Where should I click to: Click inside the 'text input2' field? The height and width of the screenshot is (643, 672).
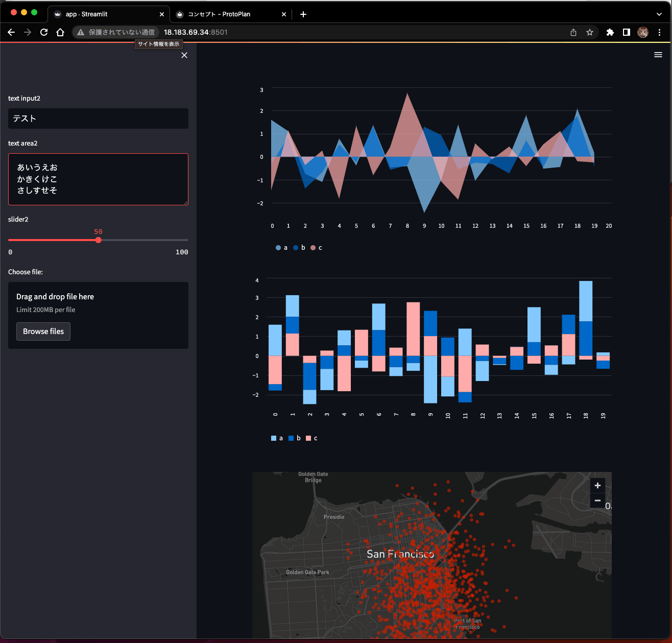[x=98, y=118]
